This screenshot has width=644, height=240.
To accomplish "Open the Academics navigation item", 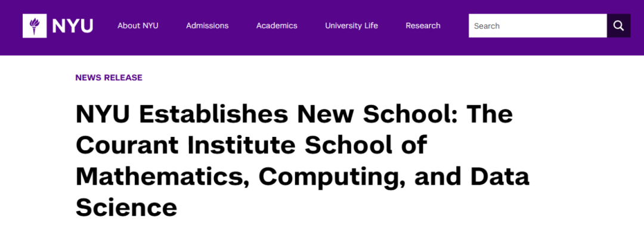I will click(x=277, y=26).
